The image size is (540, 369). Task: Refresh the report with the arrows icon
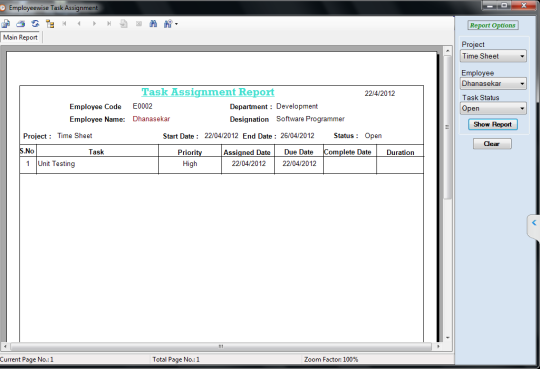point(35,24)
